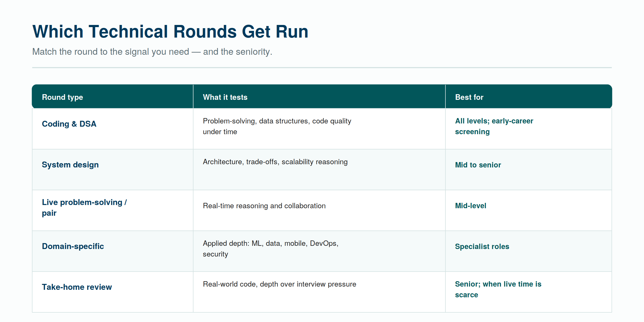Click the 'Mid-level' cell
Image resolution: width=644 pixels, height=322 pixels.
coord(470,206)
